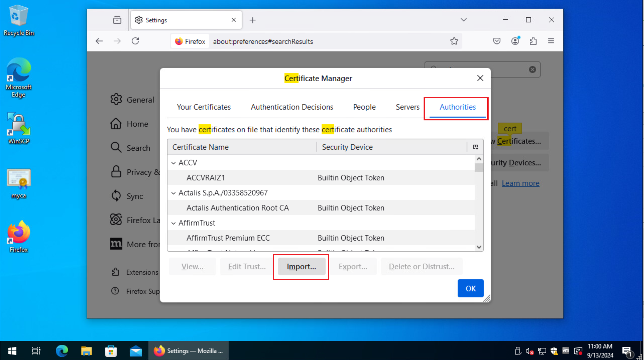Image resolution: width=644 pixels, height=360 pixels.
Task: Open Privacy & Security lock icon
Action: [x=116, y=172]
